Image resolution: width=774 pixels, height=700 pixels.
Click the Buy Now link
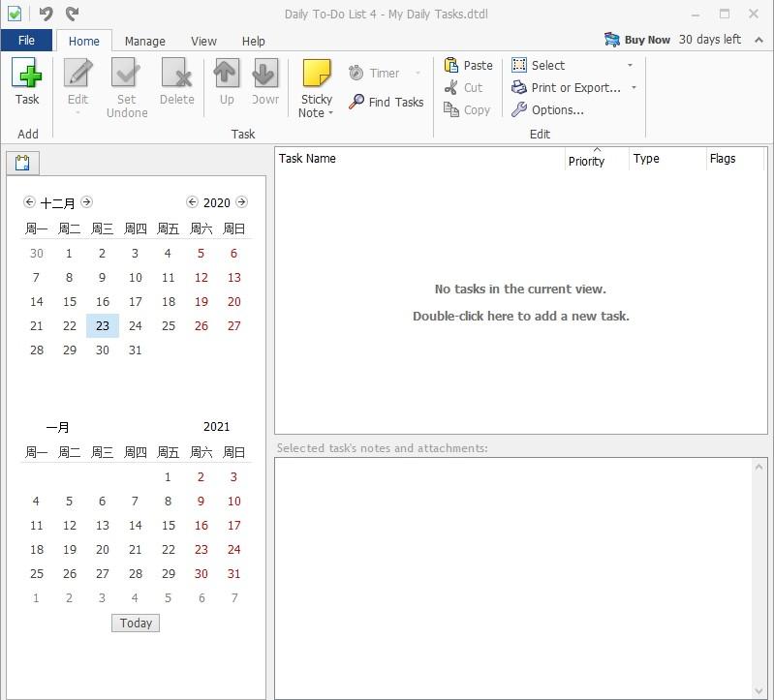click(x=647, y=40)
